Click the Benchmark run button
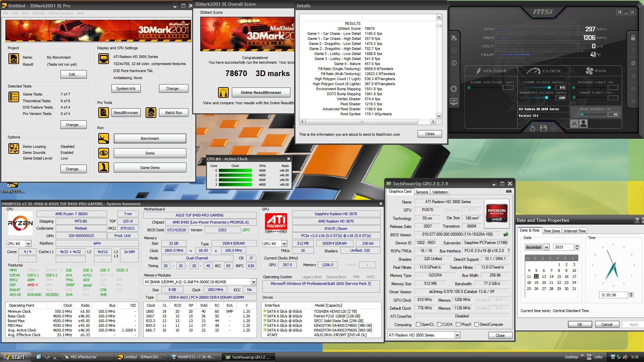Image resolution: width=644 pixels, height=362 pixels. pos(150,138)
